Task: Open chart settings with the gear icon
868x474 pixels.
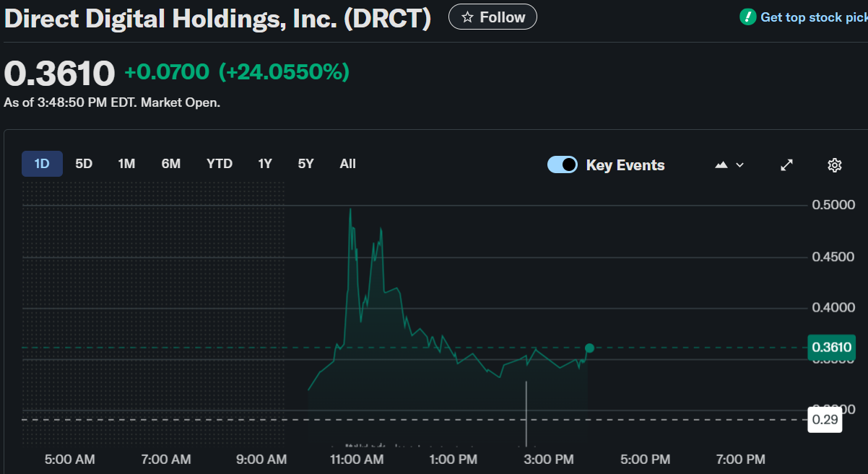Action: click(x=834, y=165)
